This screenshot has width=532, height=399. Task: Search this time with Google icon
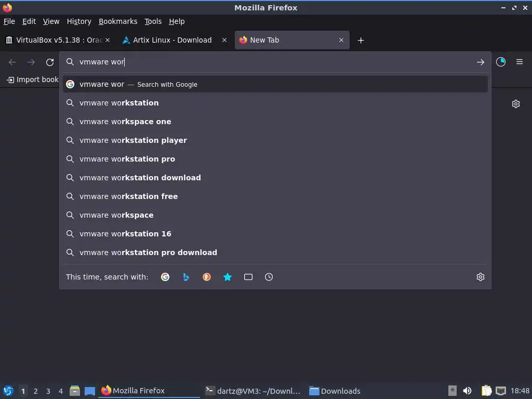(165, 277)
